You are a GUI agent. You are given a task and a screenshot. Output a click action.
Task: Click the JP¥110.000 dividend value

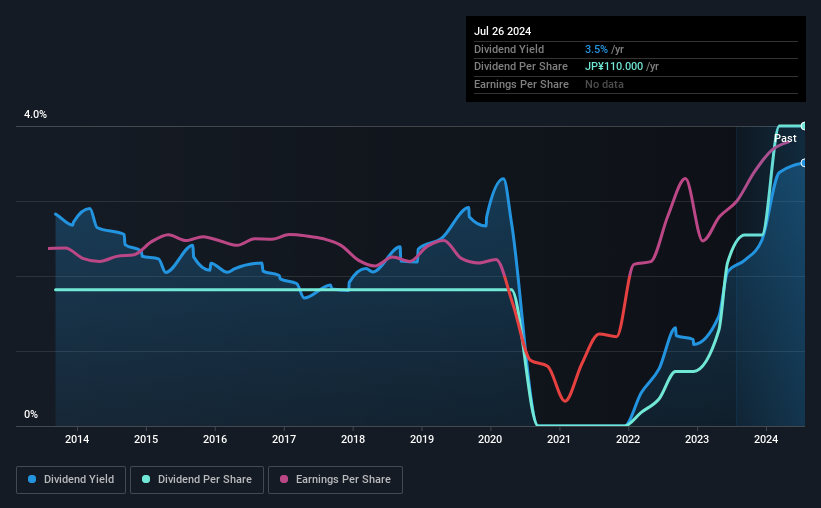[x=614, y=67]
